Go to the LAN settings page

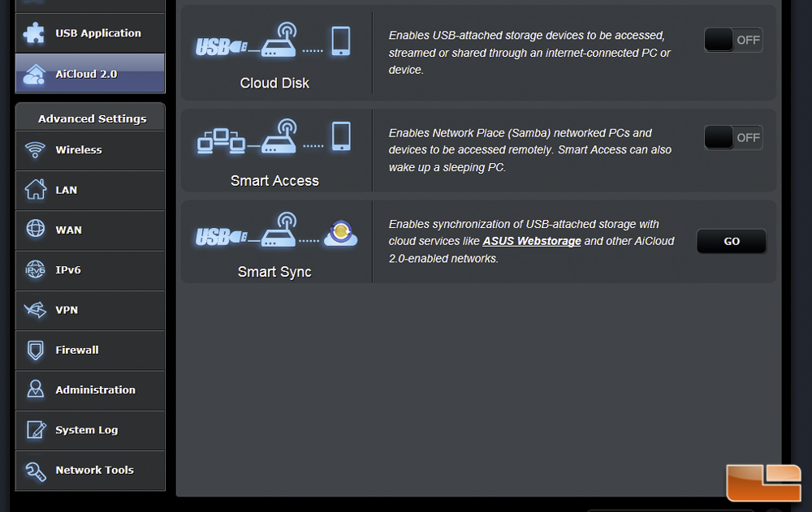point(90,190)
